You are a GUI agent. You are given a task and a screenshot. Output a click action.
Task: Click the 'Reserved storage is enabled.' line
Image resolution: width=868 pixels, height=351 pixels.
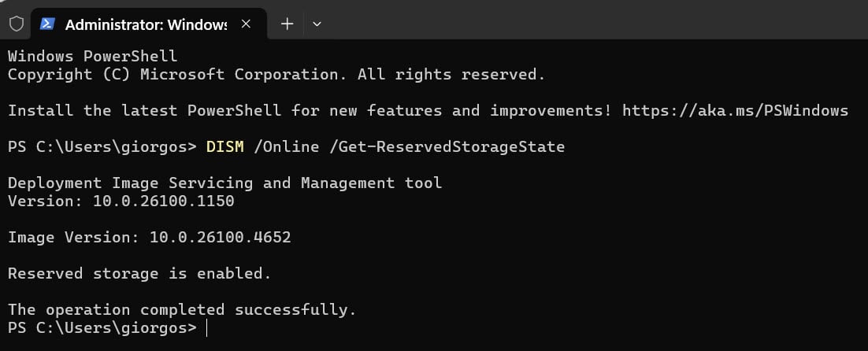139,273
